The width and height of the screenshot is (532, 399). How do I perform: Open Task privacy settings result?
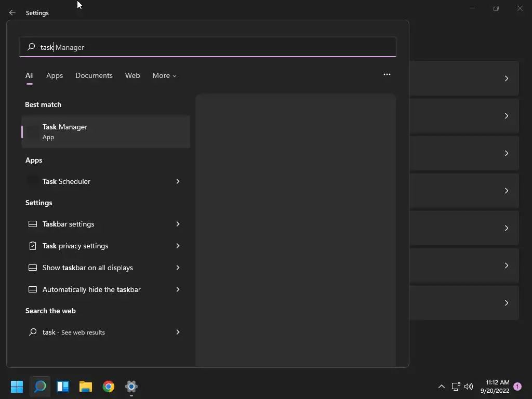point(106,246)
